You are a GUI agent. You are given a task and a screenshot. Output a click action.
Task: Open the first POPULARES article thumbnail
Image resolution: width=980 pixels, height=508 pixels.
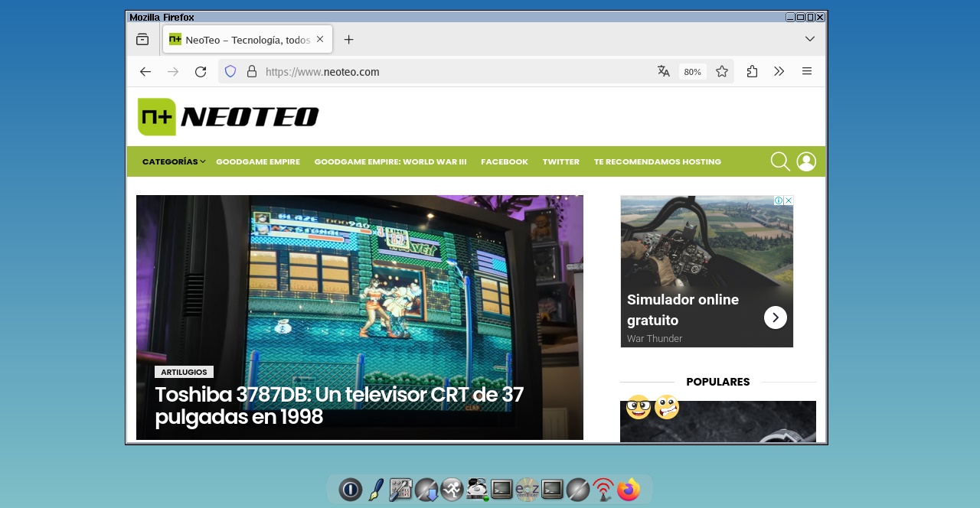tap(718, 422)
